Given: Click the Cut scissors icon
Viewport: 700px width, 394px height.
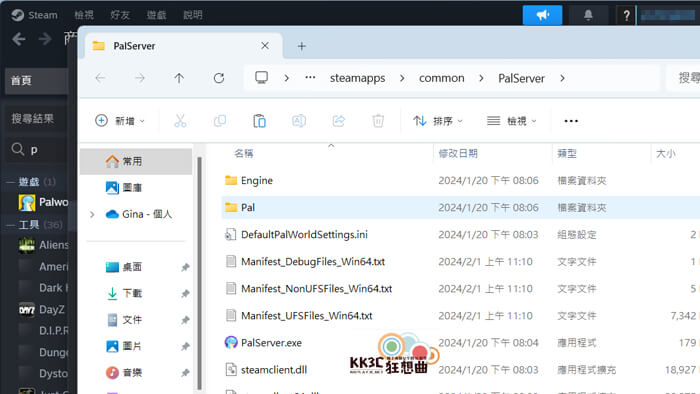Looking at the screenshot, I should [x=180, y=121].
